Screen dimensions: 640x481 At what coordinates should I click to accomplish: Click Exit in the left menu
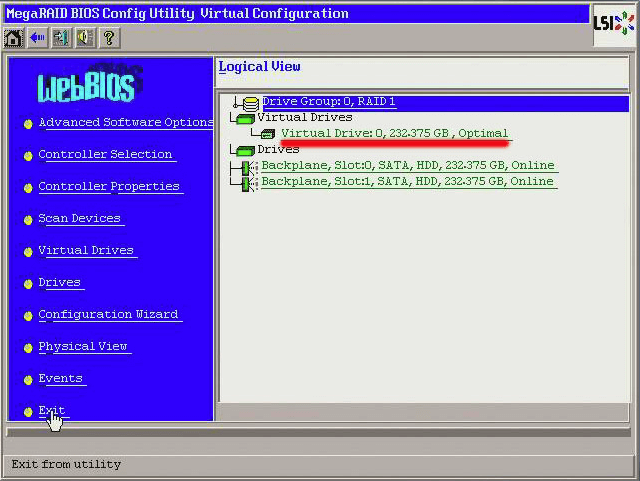click(51, 411)
